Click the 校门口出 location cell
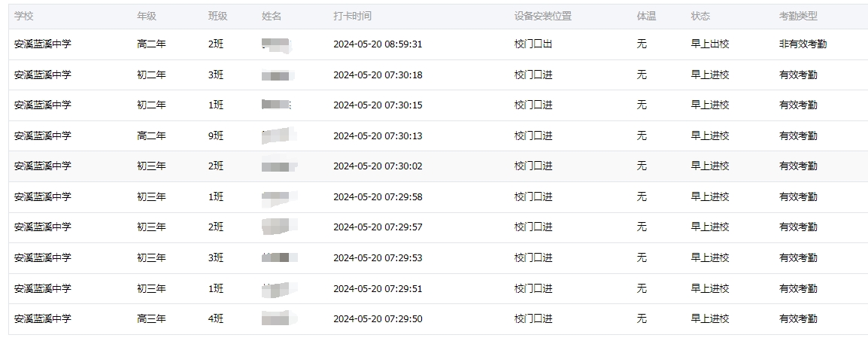Image resolution: width=868 pixels, height=341 pixels. click(x=533, y=44)
